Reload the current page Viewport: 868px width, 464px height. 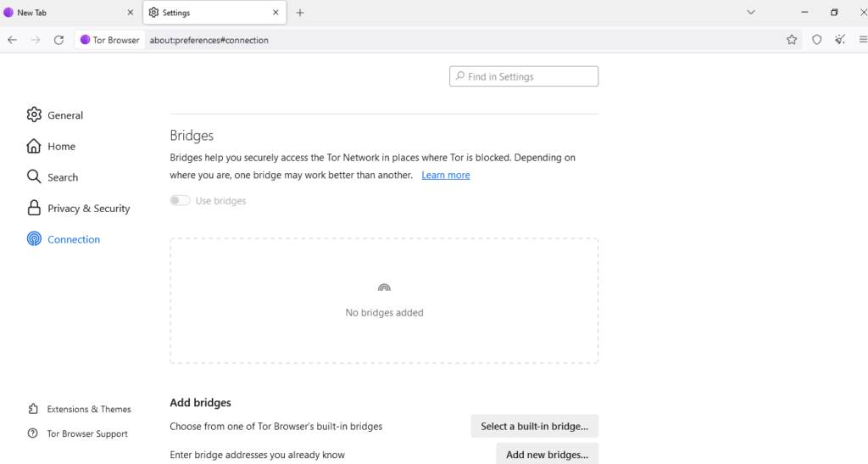58,40
